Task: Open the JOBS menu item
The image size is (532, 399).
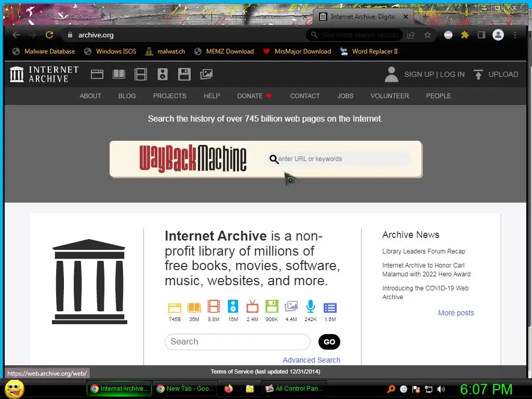Action: [x=345, y=96]
